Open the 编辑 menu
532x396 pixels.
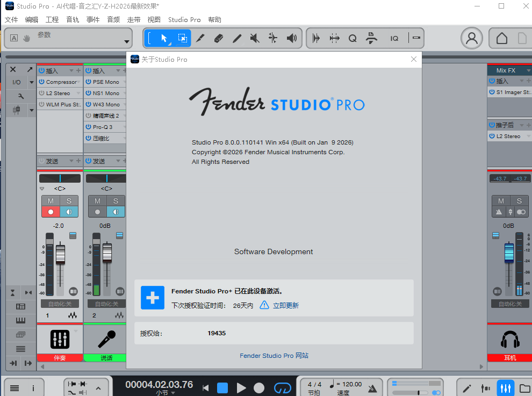(32, 20)
